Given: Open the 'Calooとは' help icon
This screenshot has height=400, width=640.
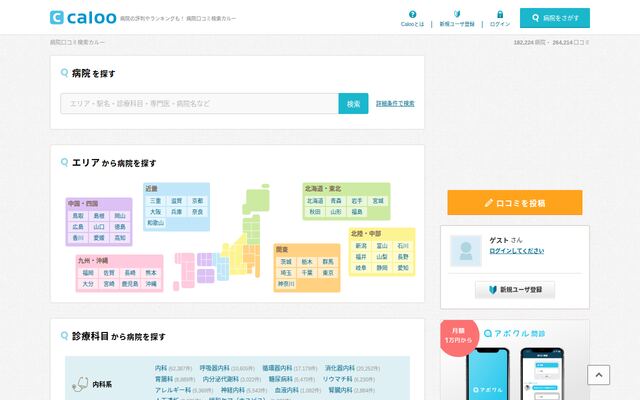Looking at the screenshot, I should click(412, 14).
